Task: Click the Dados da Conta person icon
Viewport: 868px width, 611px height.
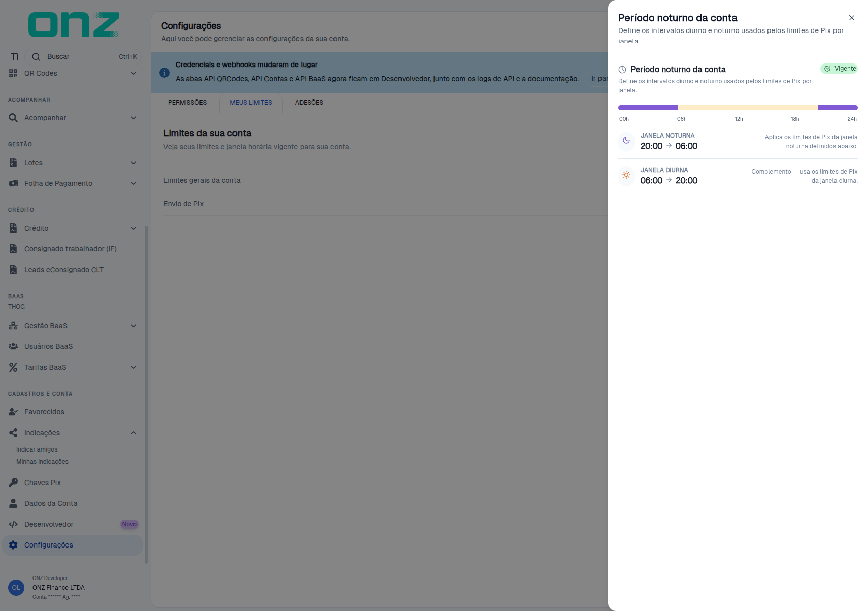Action: 13,503
